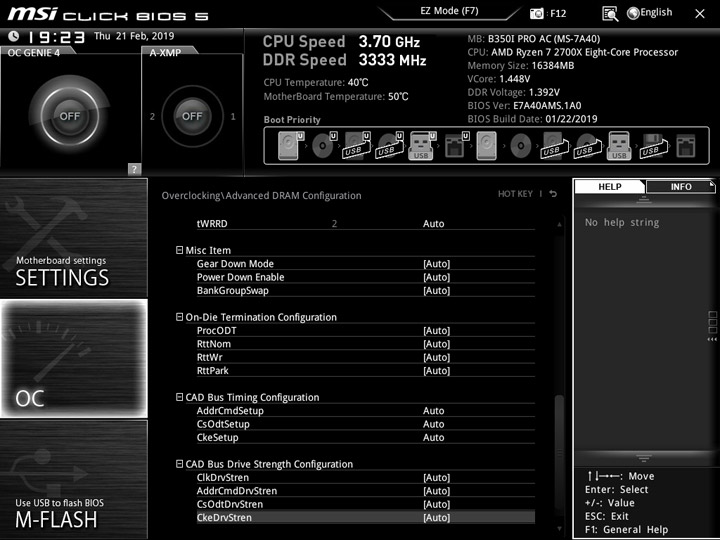The height and width of the screenshot is (540, 720).
Task: Click the question mark help icon under OC Genie
Action: [x=134, y=169]
